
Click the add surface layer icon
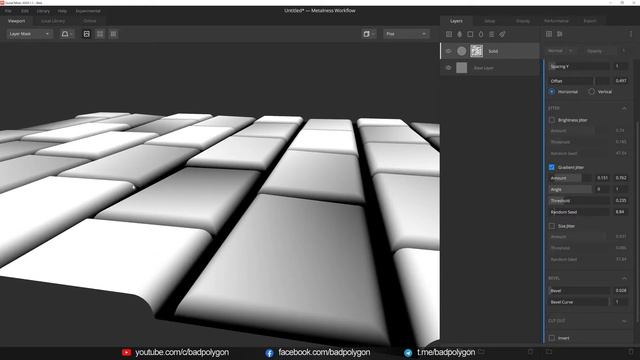449,34
